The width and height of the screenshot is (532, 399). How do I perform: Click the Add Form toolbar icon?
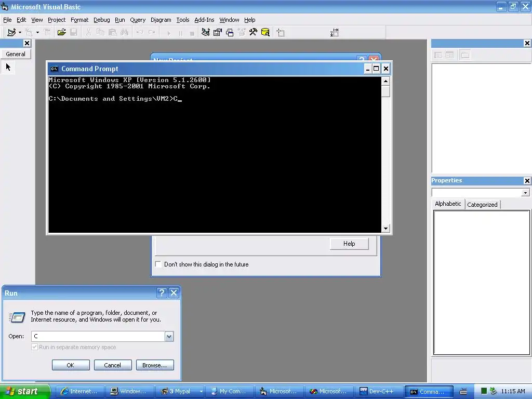click(29, 33)
